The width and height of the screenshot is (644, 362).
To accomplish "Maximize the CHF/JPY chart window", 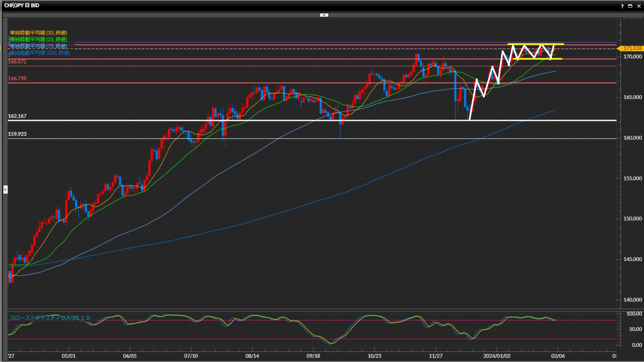I will click(x=630, y=6).
